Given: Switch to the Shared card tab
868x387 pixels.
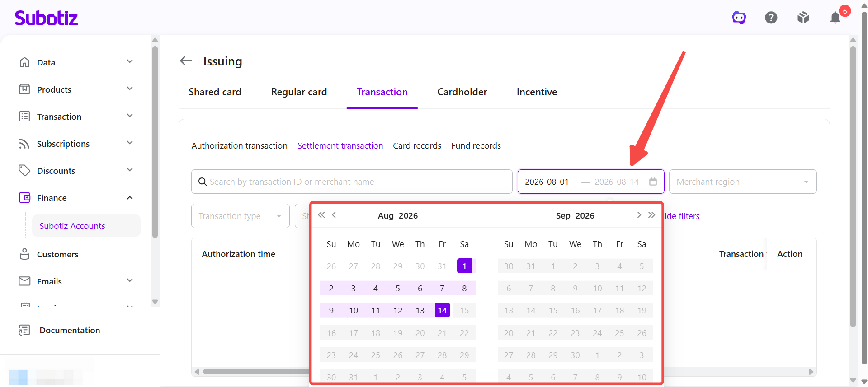Looking at the screenshot, I should (215, 92).
